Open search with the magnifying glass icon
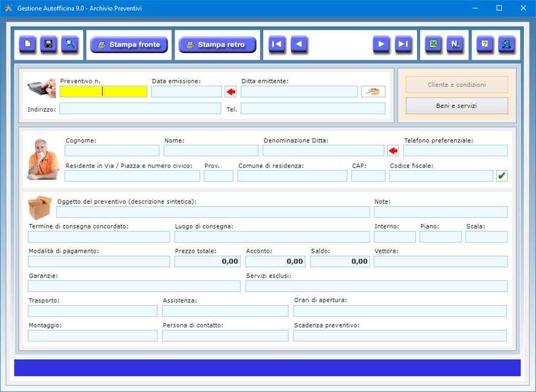This screenshot has height=392, width=536. [69, 44]
